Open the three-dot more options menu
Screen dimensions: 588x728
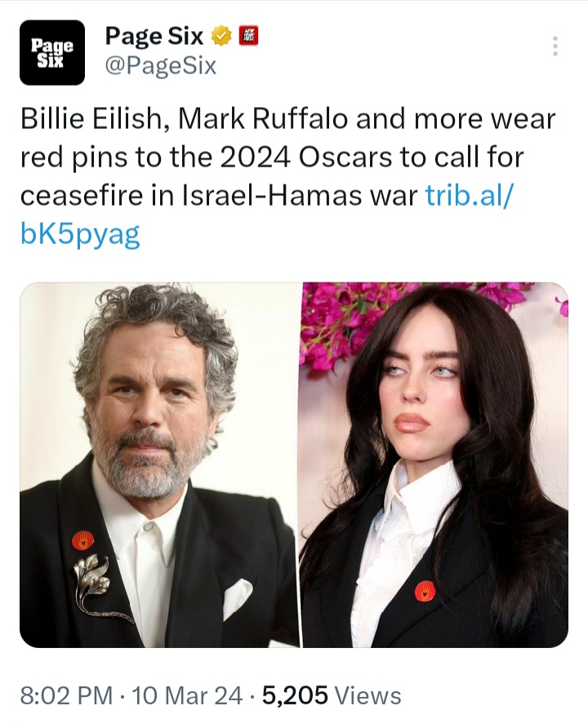[x=555, y=46]
